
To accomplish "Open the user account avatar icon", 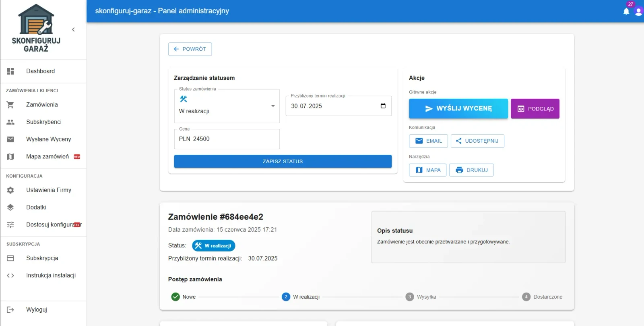I will 638,11.
